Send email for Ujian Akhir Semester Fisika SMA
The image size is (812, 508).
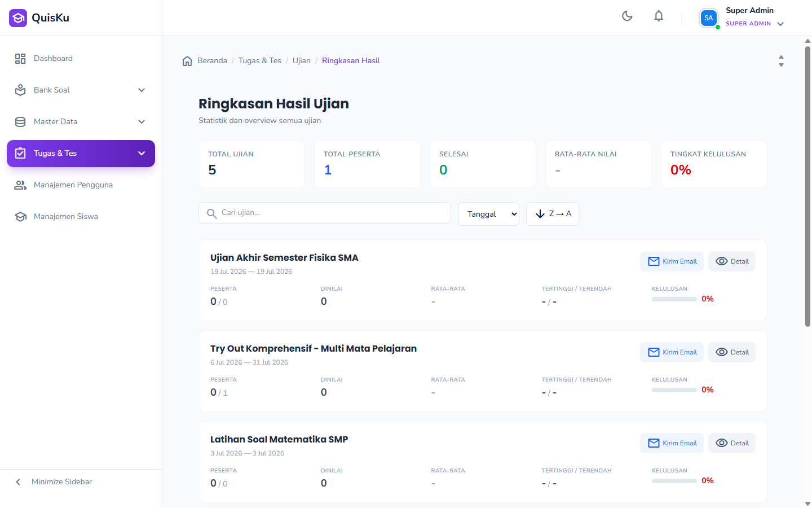(672, 261)
